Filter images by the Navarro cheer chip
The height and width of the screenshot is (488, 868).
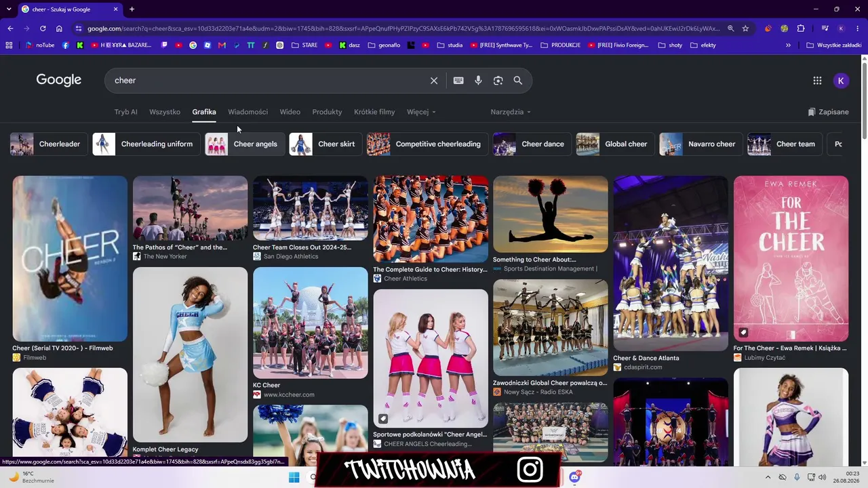coord(701,144)
